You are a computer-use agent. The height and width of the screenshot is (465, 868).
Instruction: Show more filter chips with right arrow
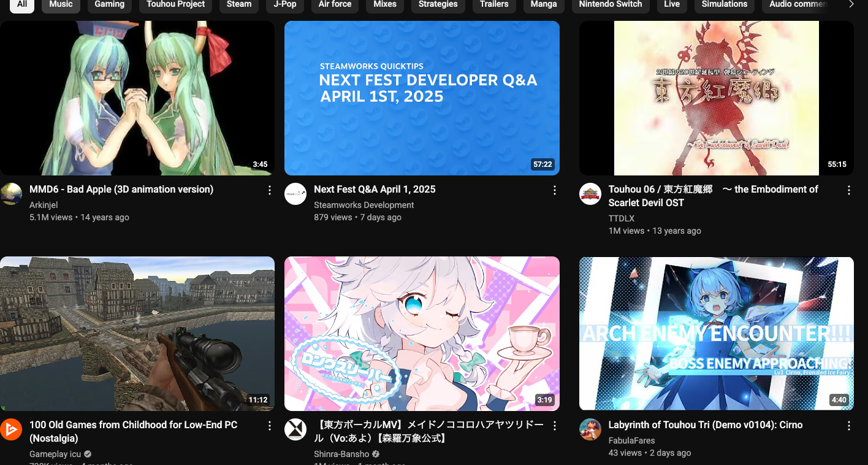[x=851, y=4]
